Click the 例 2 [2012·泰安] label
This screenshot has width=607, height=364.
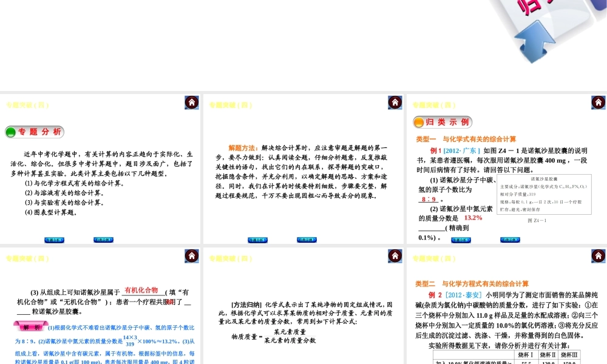pos(455,295)
